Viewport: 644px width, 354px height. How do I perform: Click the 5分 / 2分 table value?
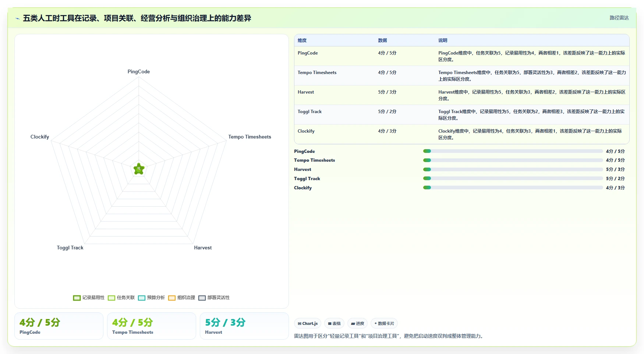(x=387, y=112)
